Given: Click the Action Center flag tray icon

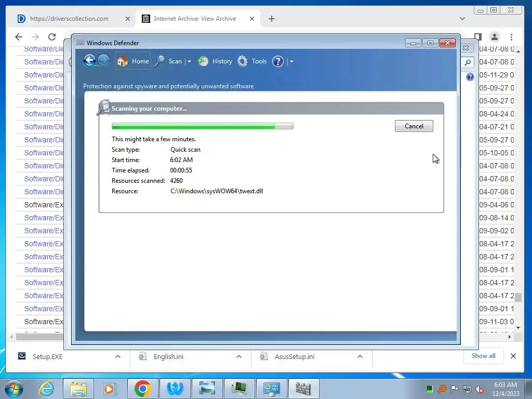Looking at the screenshot, I should 454,389.
